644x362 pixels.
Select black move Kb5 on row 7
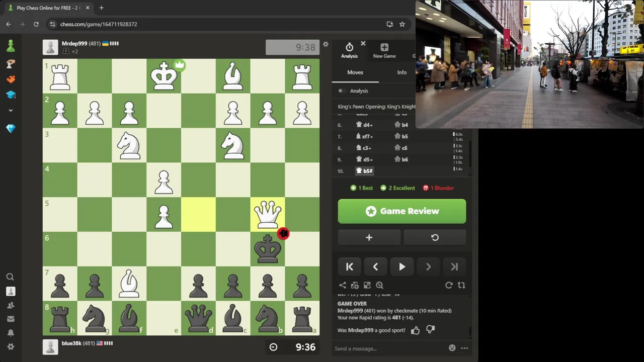pos(401,136)
